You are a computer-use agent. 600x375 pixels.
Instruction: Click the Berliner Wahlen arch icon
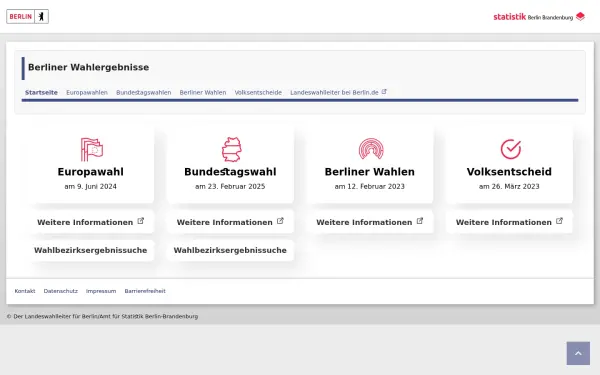[371, 148]
